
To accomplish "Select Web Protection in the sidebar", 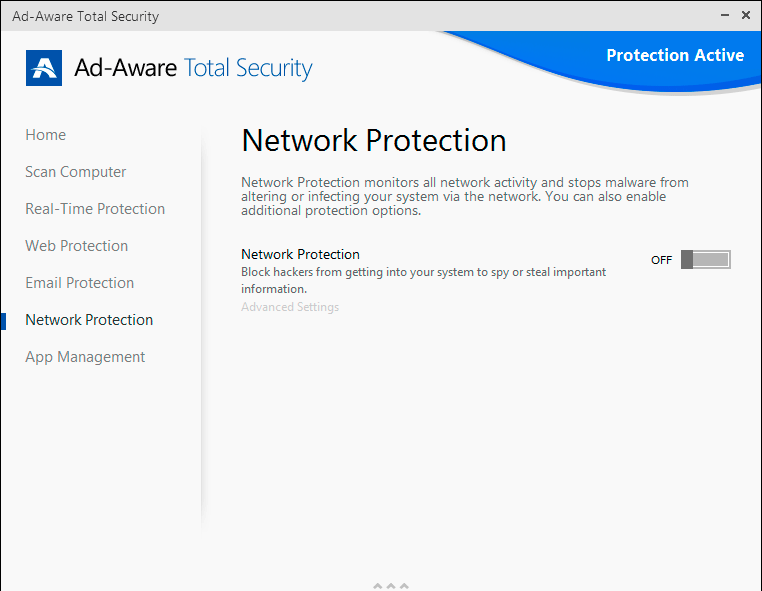I will 77,246.
